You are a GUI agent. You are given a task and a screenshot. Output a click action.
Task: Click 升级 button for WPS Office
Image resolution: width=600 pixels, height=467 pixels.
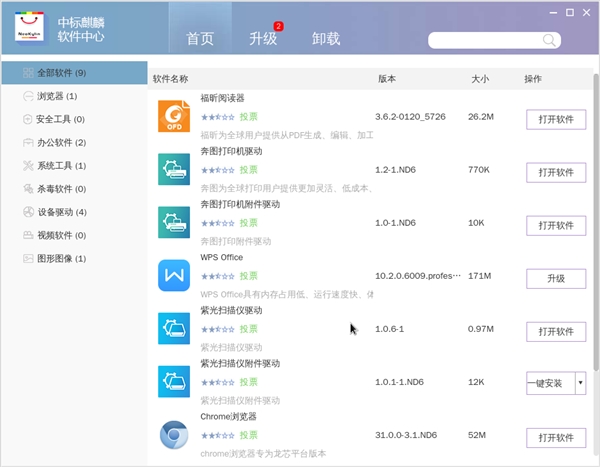pyautogui.click(x=555, y=278)
